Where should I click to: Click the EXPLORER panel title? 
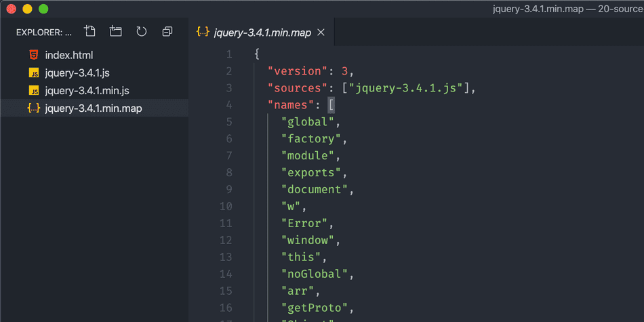coord(43,32)
